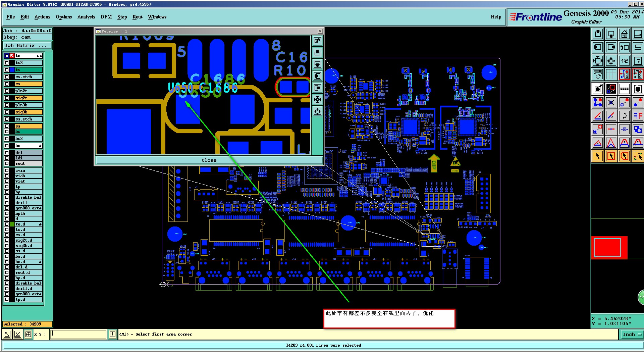The image size is (644, 352).
Task: Open the Actions menu
Action: [42, 17]
